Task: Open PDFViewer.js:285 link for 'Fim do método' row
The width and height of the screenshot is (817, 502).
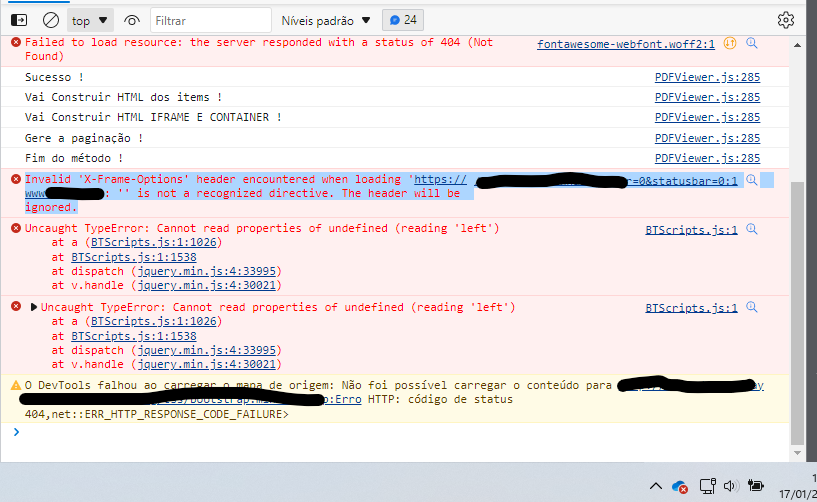Action: click(x=707, y=158)
